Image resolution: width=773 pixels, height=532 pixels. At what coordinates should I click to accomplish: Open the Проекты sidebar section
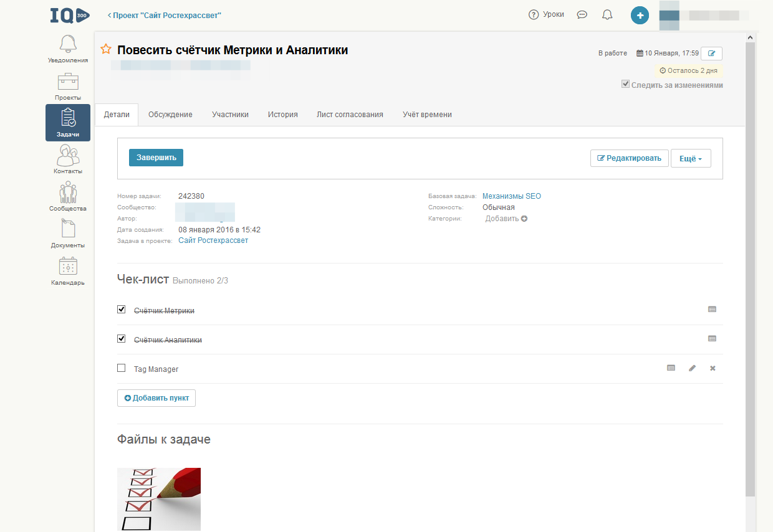click(x=68, y=87)
